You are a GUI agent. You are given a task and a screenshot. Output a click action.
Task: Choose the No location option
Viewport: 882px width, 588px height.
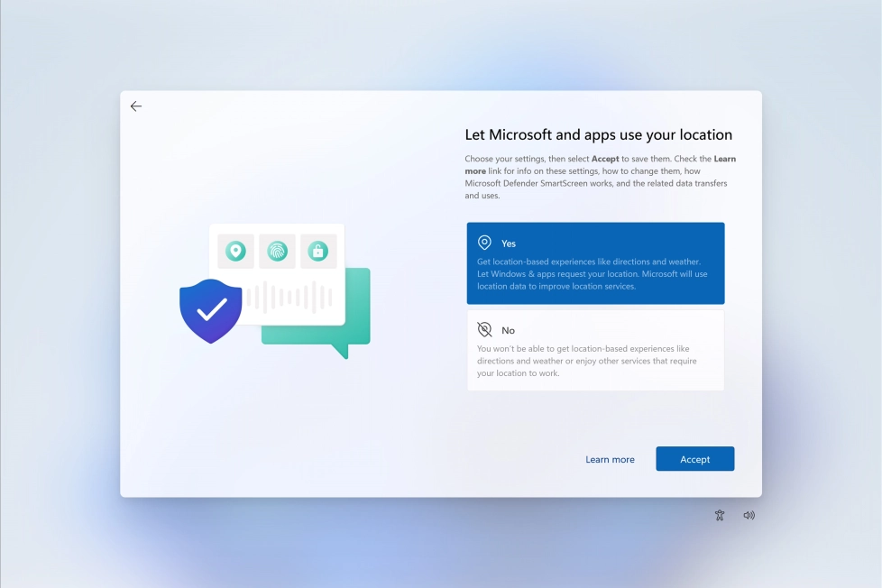pos(595,351)
